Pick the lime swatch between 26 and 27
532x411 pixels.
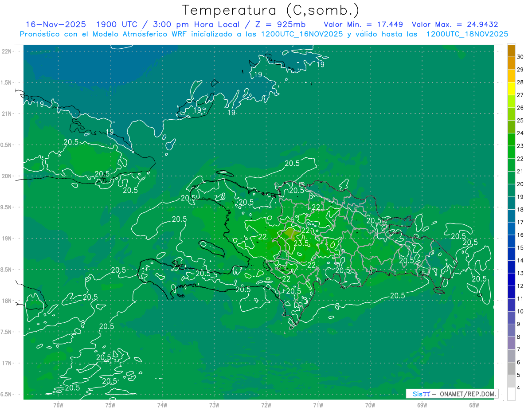pyautogui.click(x=511, y=101)
